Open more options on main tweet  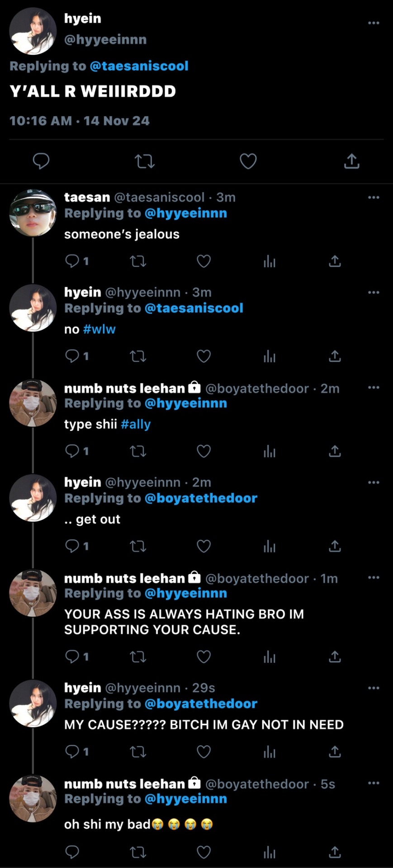pos(374,23)
